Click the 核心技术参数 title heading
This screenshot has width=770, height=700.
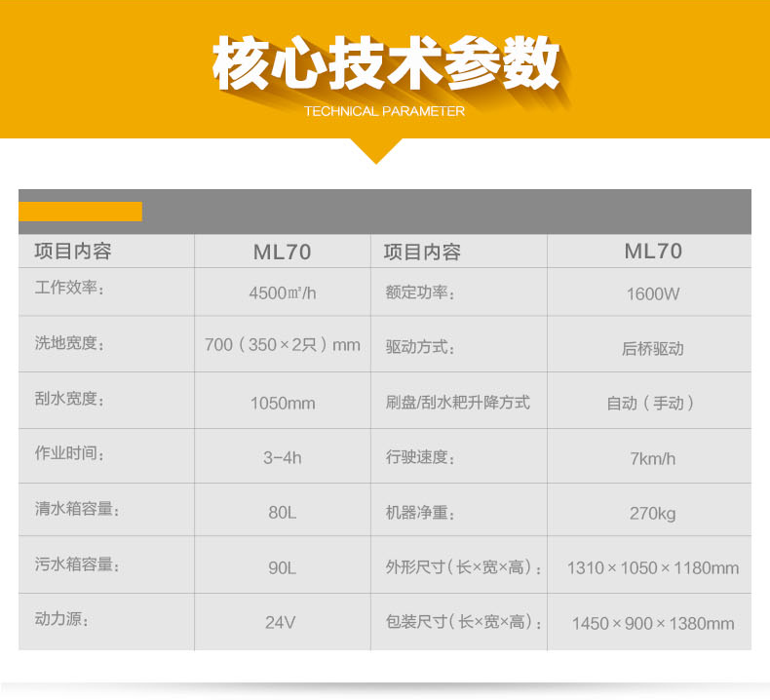(x=385, y=64)
